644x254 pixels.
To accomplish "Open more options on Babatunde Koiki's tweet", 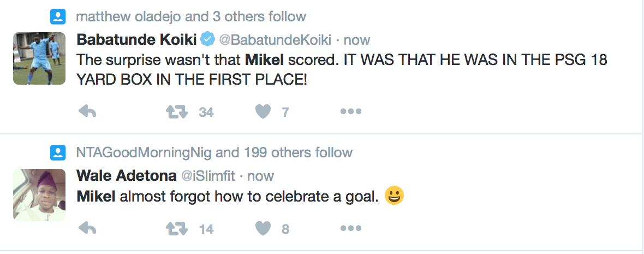I will (350, 112).
